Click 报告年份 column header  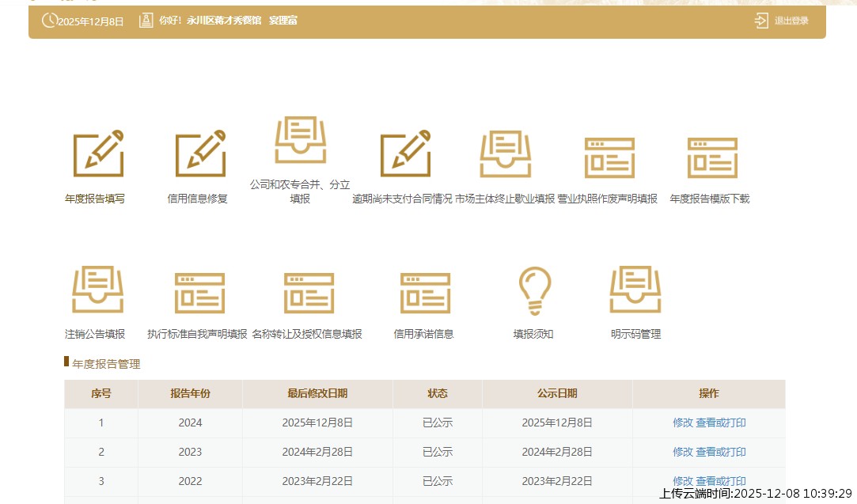(190, 393)
